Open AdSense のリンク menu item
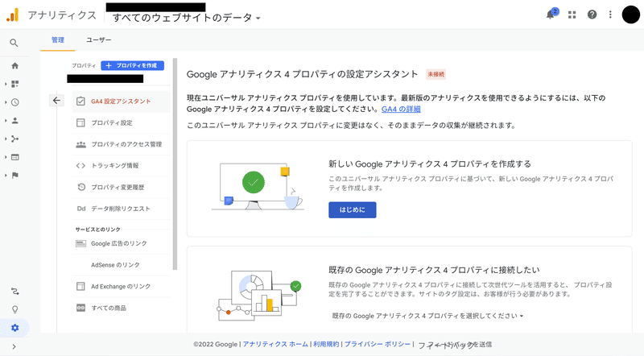644x356 pixels. [122, 265]
